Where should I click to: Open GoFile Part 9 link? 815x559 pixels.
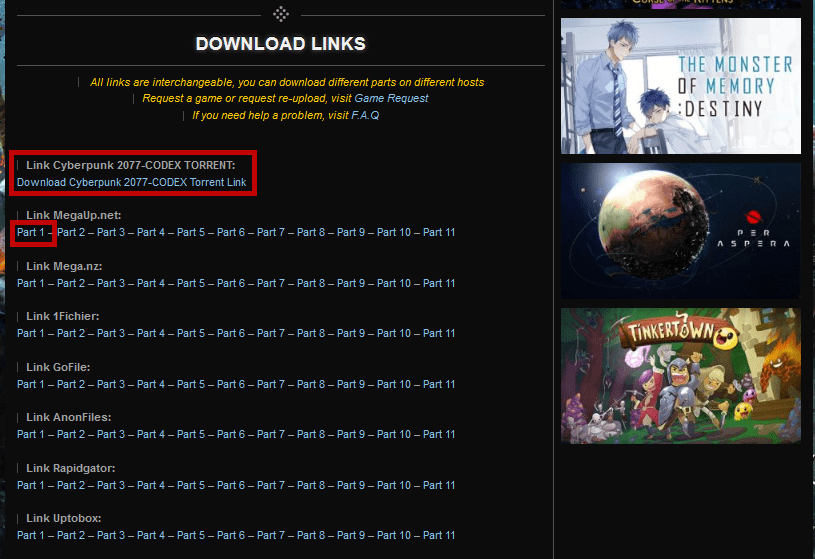point(351,384)
